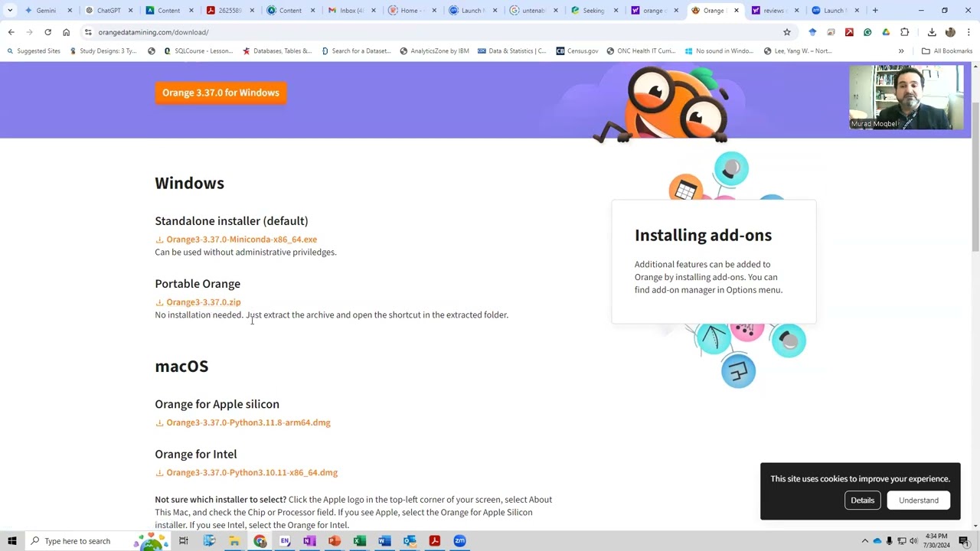Open Task View on the taskbar
Viewport: 980px width, 551px height.
point(184,541)
